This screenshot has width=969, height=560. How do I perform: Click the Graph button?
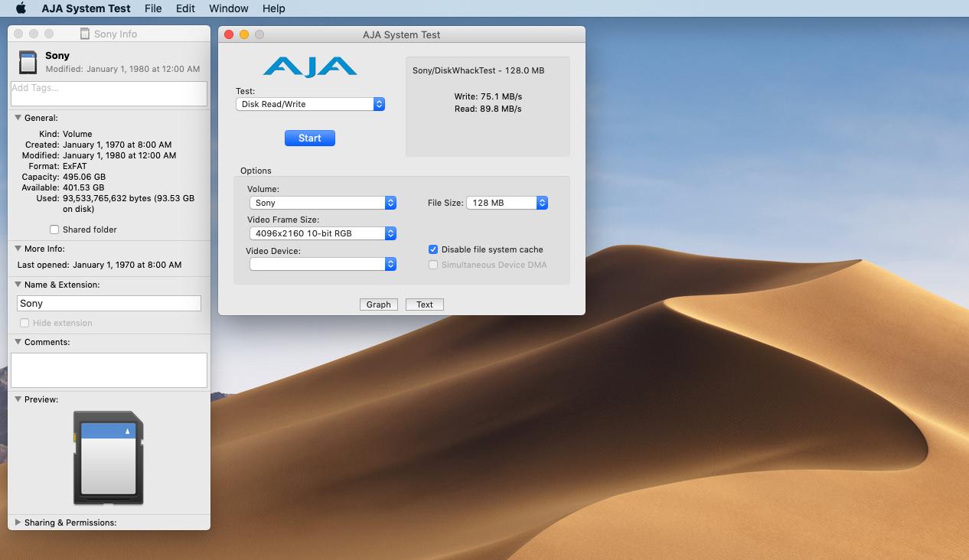point(379,304)
